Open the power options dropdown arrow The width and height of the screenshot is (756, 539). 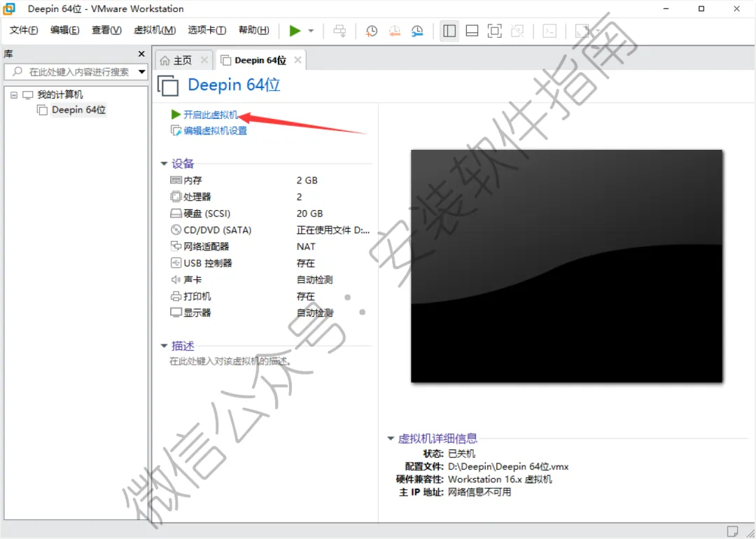(311, 31)
